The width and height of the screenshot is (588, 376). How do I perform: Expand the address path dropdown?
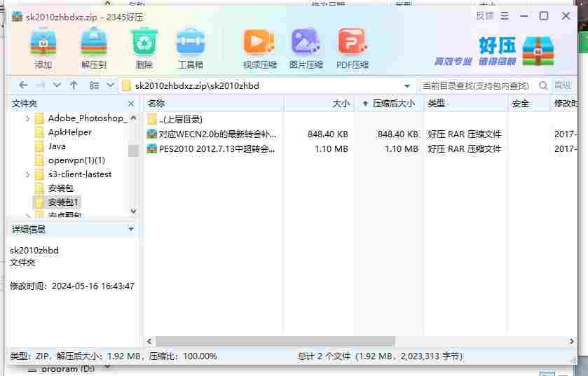point(407,85)
